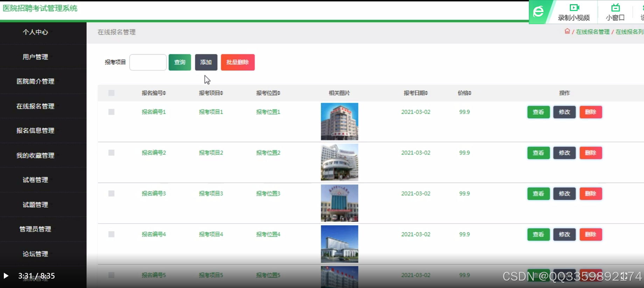The height and width of the screenshot is (288, 644).
Task: Click the 报考项目2 cell text
Action: pyautogui.click(x=211, y=153)
